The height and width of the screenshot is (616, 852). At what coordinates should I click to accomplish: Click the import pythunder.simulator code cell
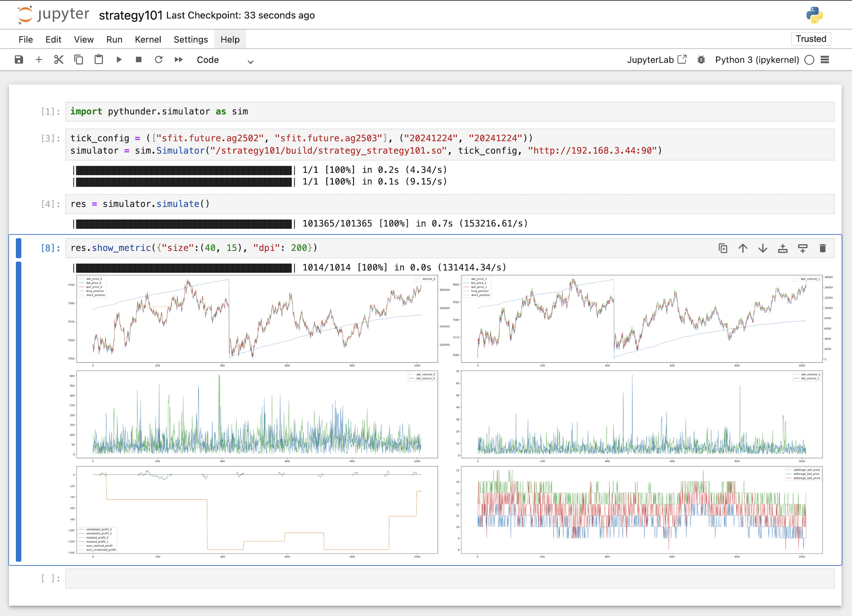coord(450,112)
